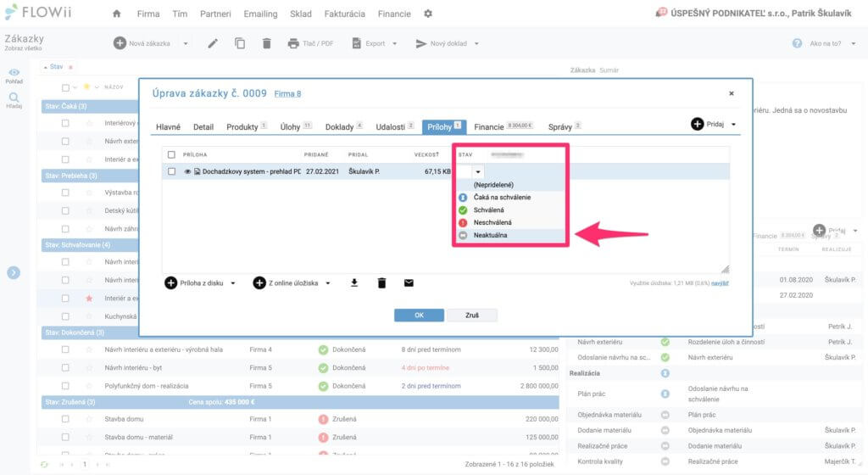The height and width of the screenshot is (475, 868).
Task: Open the Nová zákazka dropdown arrow
Action: pyautogui.click(x=186, y=43)
